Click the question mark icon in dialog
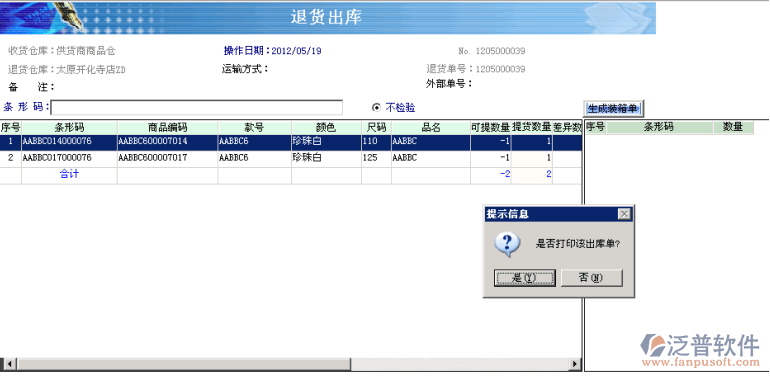Screen dimensions: 770x378 (x=507, y=244)
